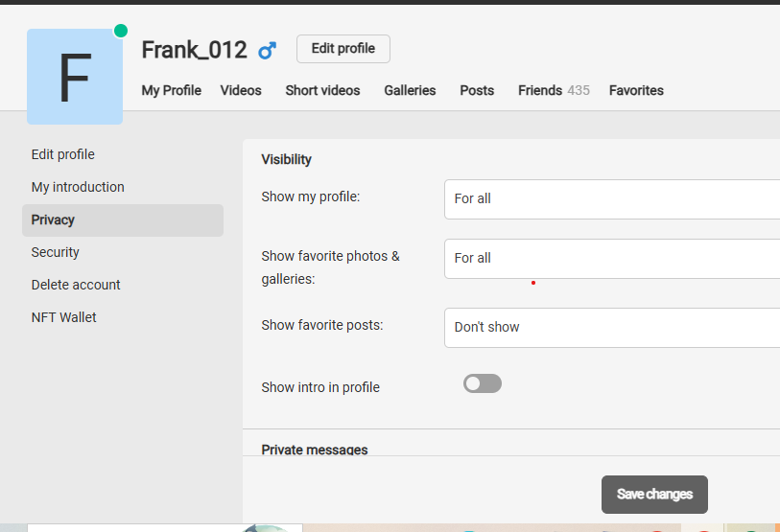Click the green online status dot
This screenshot has width=780, height=532.
(121, 31)
